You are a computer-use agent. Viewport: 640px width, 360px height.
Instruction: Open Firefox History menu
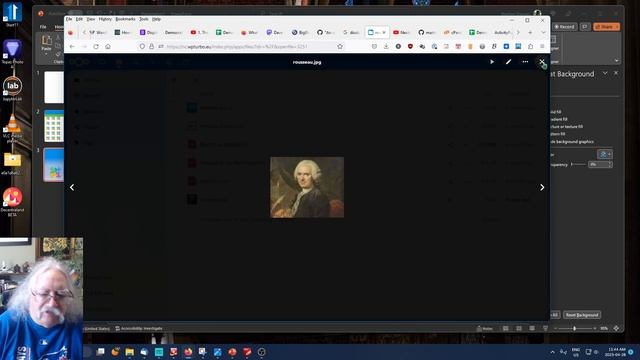105,19
